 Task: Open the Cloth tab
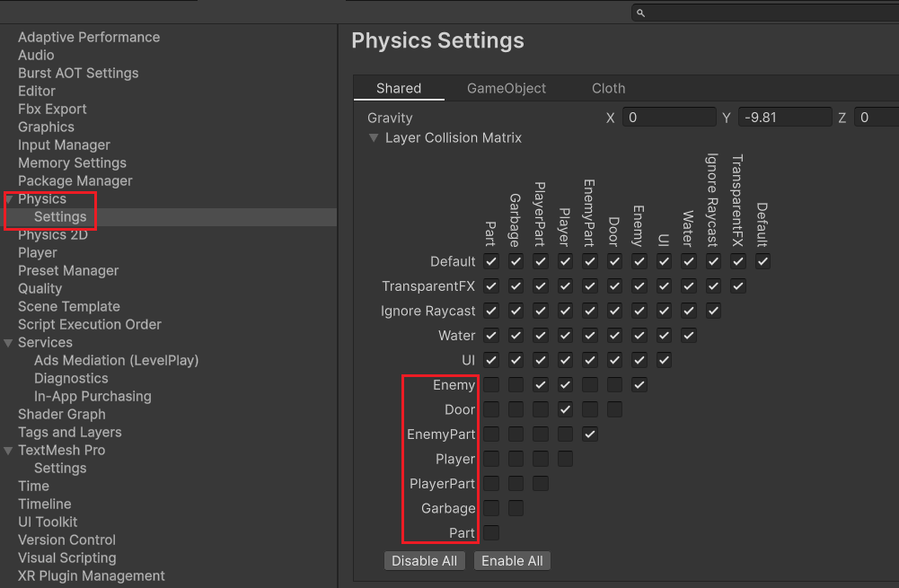(x=608, y=88)
